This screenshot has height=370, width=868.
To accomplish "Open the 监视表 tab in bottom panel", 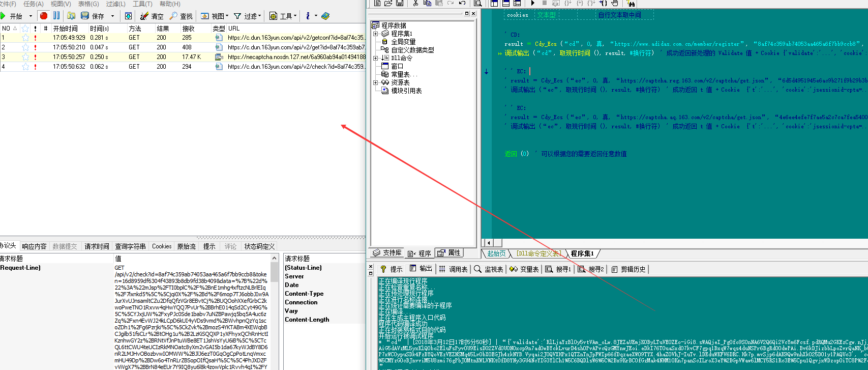I will tap(488, 269).
